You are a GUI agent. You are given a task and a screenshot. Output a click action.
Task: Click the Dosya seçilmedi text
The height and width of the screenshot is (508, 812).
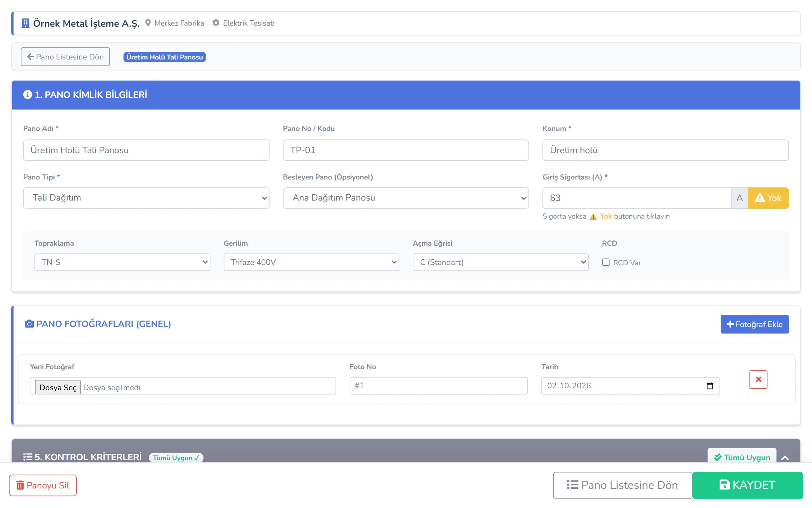pyautogui.click(x=112, y=388)
